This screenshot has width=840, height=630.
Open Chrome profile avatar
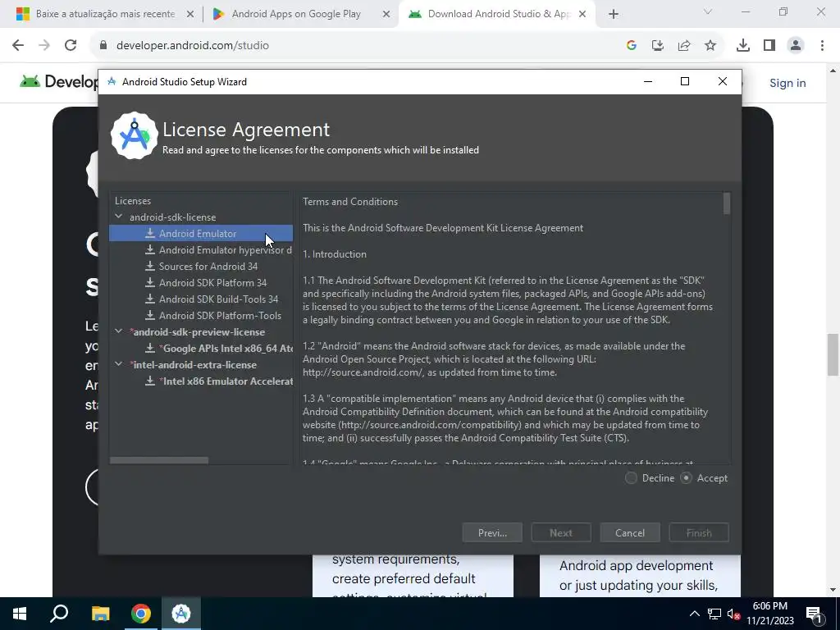tap(796, 46)
